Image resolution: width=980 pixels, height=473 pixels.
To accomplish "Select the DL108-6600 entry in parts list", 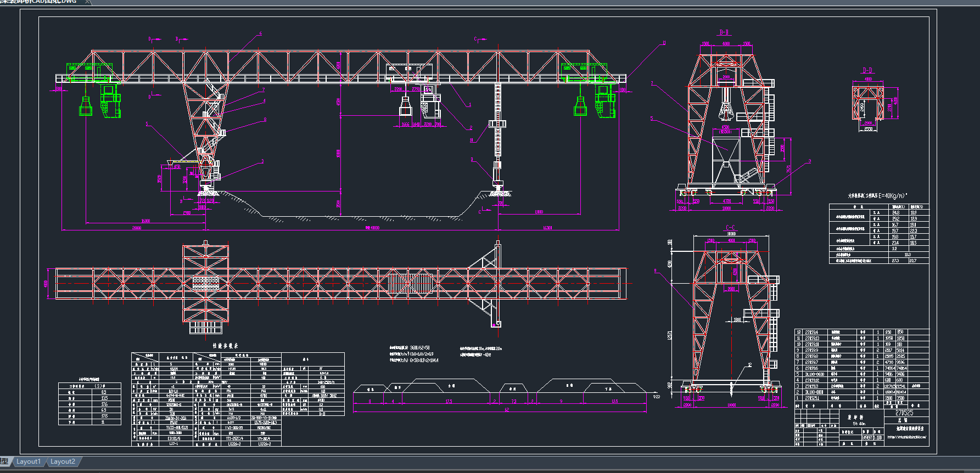I will pyautogui.click(x=815, y=374).
